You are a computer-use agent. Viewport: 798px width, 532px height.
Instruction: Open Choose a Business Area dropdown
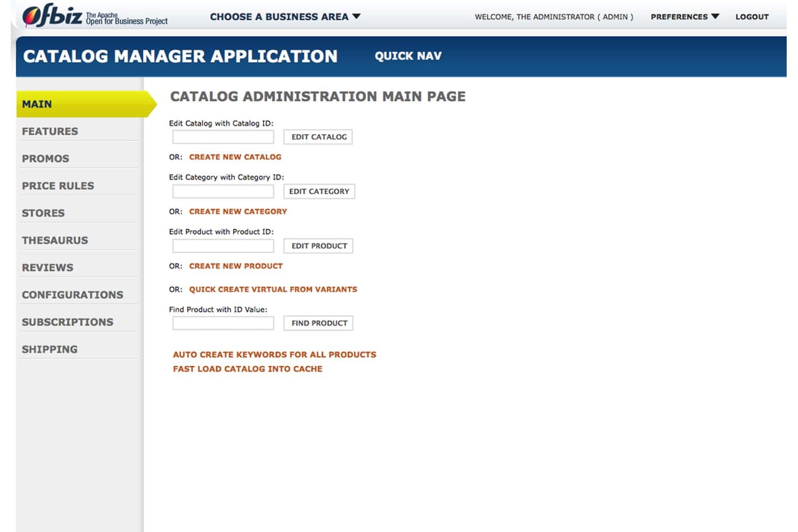[x=285, y=17]
